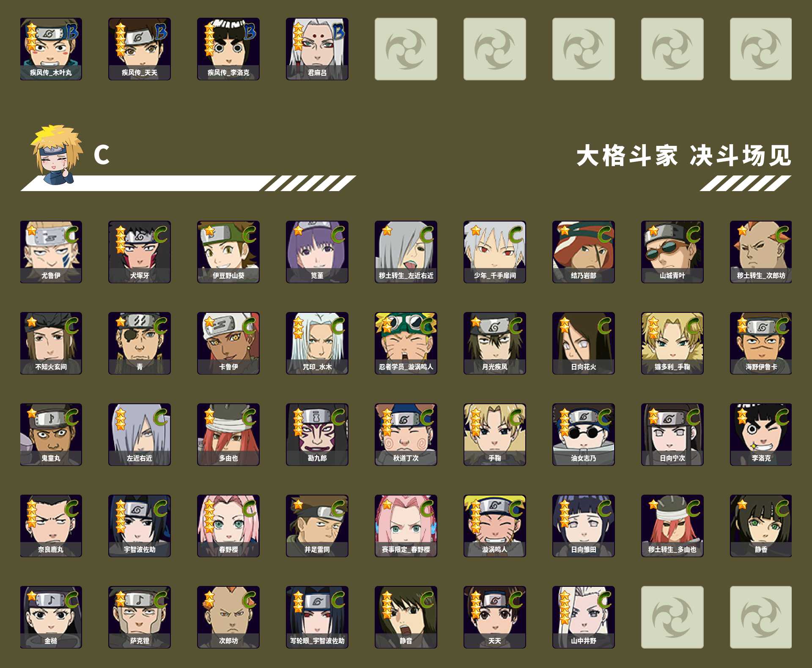812x668 pixels.
Task: Open the 赛事限定_春野樱 portrait
Action: tap(406, 526)
